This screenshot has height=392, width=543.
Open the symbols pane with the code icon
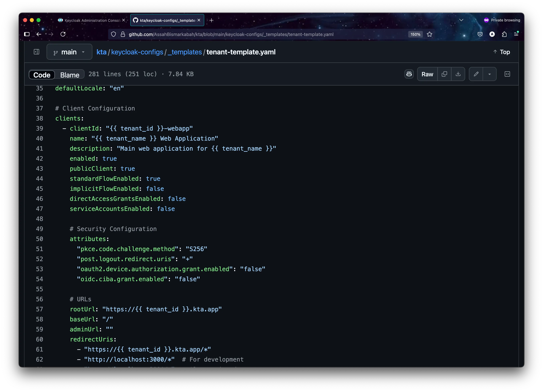(x=508, y=74)
